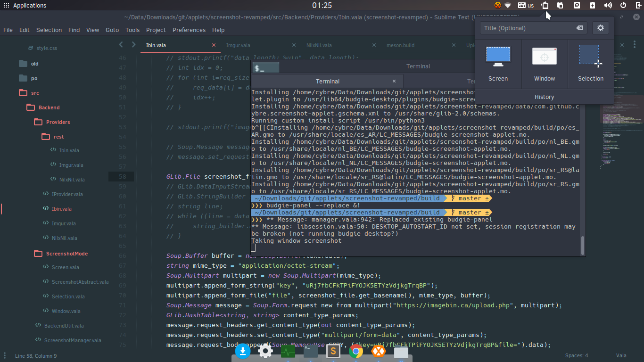Open the Selection menu
644x362 pixels.
point(49,30)
